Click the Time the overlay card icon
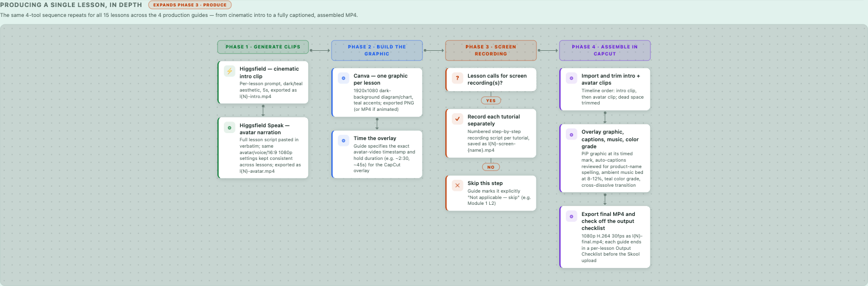The width and height of the screenshot is (868, 286). (x=343, y=141)
